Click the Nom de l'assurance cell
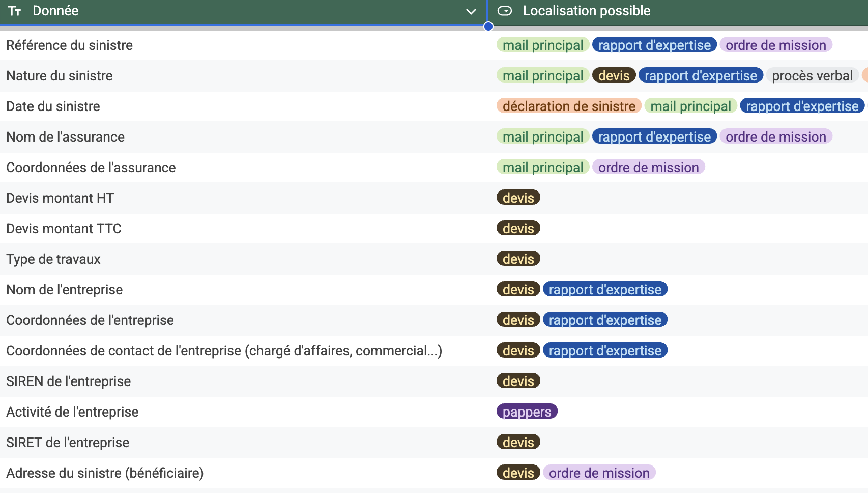Viewport: 868px width, 493px height. click(65, 137)
